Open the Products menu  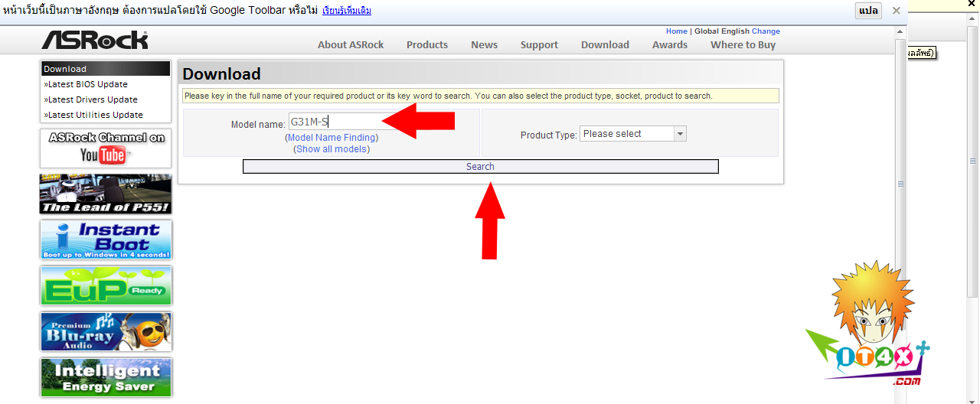pyautogui.click(x=427, y=44)
